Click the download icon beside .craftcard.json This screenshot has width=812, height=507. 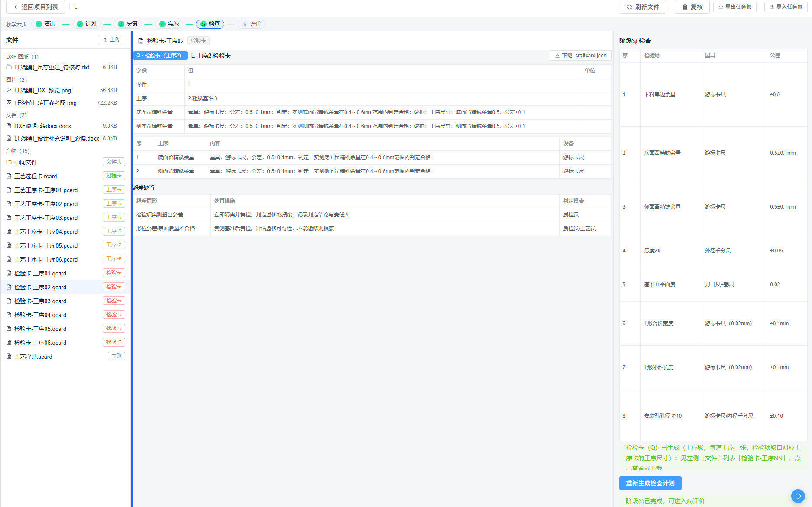pos(558,56)
